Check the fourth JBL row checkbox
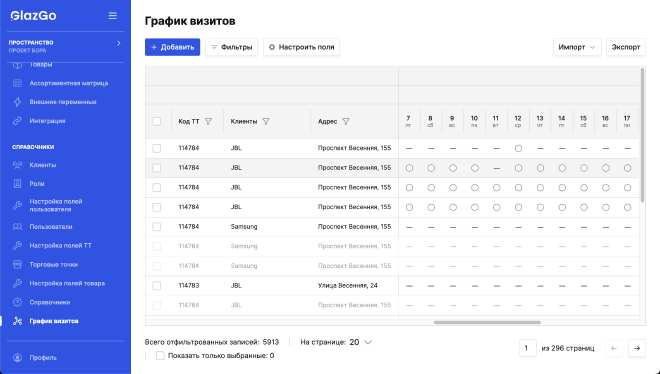 pyautogui.click(x=157, y=207)
